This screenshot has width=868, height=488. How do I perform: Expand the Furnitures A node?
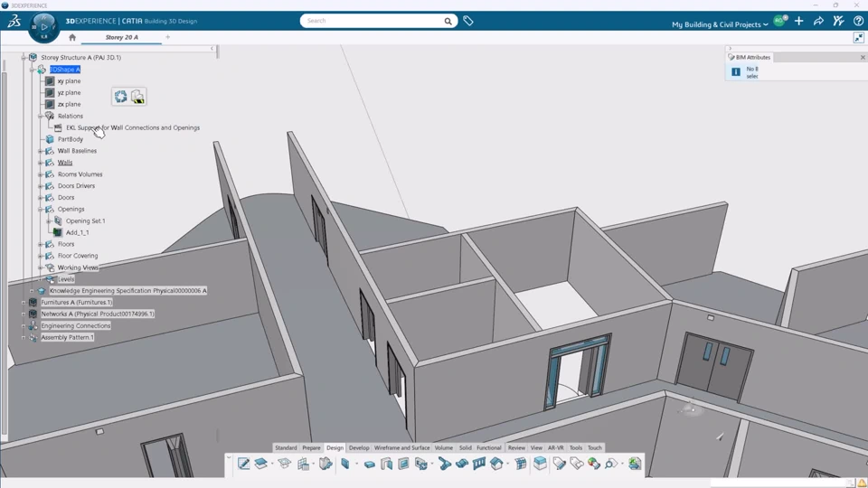pos(24,303)
